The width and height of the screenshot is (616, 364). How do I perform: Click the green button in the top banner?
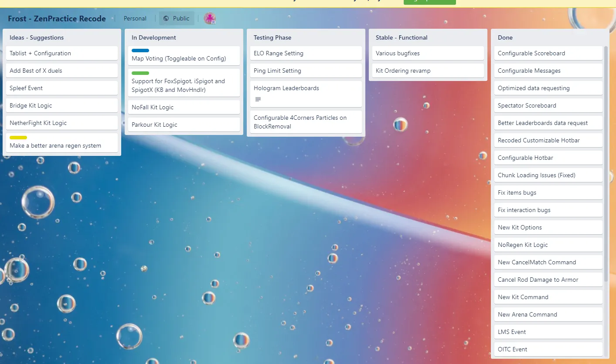[x=429, y=2]
